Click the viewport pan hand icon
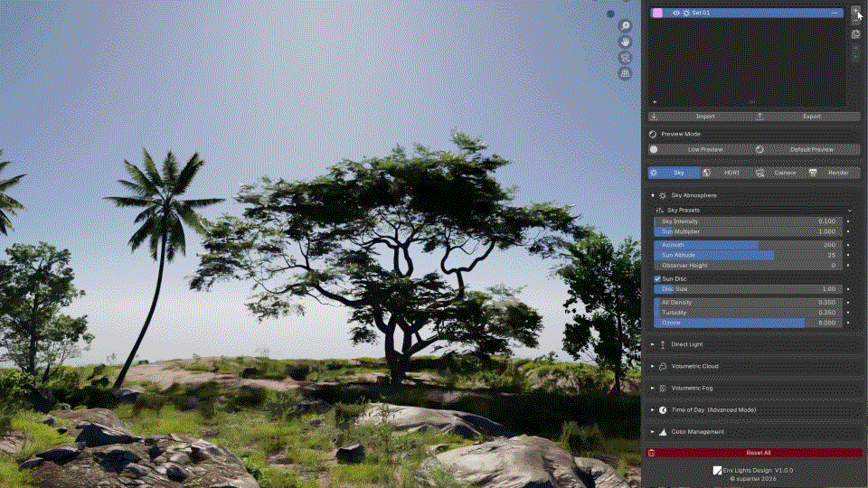This screenshot has height=488, width=868. click(x=625, y=42)
